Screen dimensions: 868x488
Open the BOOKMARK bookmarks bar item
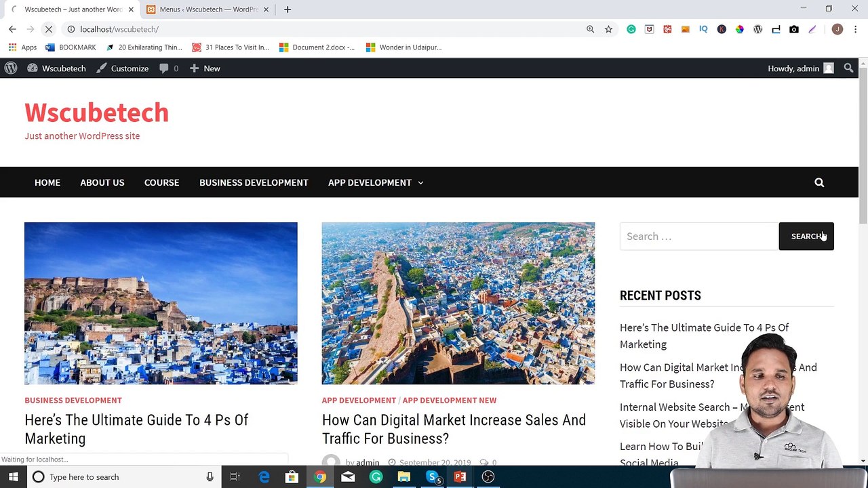(x=71, y=47)
